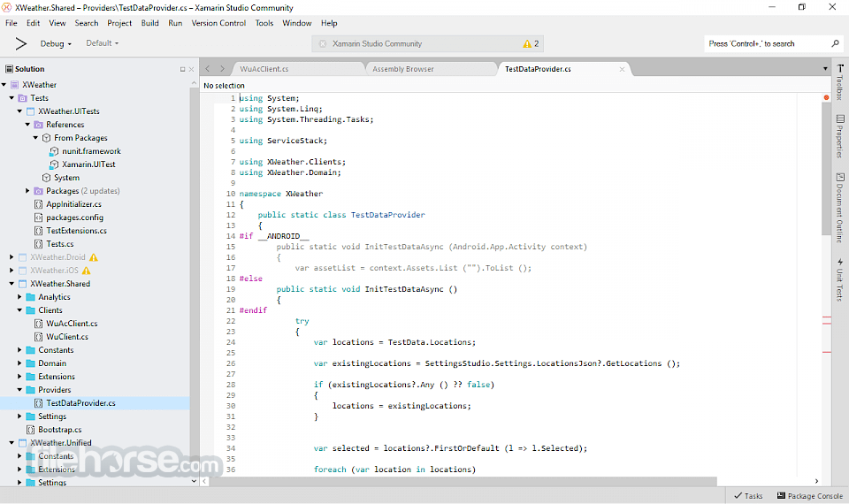Start debugging with the Run play button
Image resolution: width=849 pixels, height=504 pixels.
tap(20, 44)
